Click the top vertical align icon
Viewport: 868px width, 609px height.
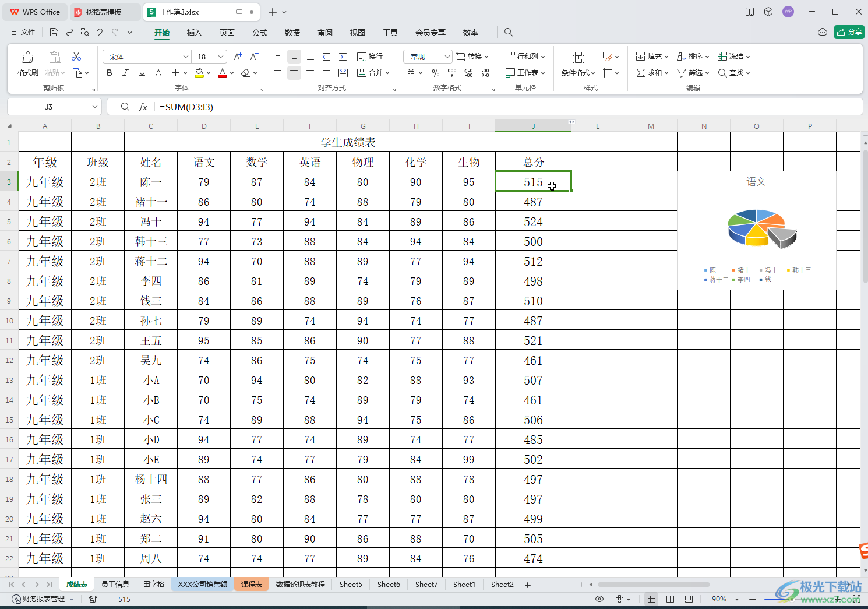tap(278, 57)
